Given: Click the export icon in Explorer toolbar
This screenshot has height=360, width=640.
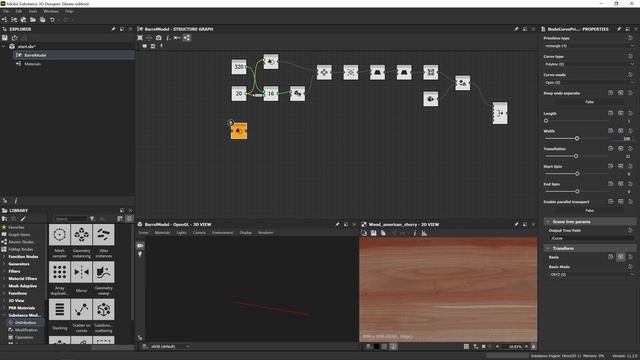Looking at the screenshot, I should [15, 38].
